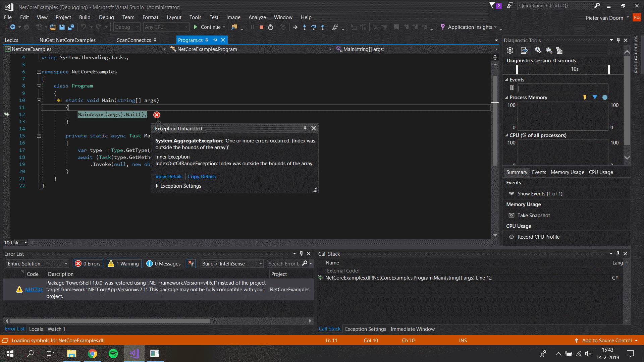Click Take Snapshot in Memory Usage
644x362 pixels.
(x=534, y=216)
